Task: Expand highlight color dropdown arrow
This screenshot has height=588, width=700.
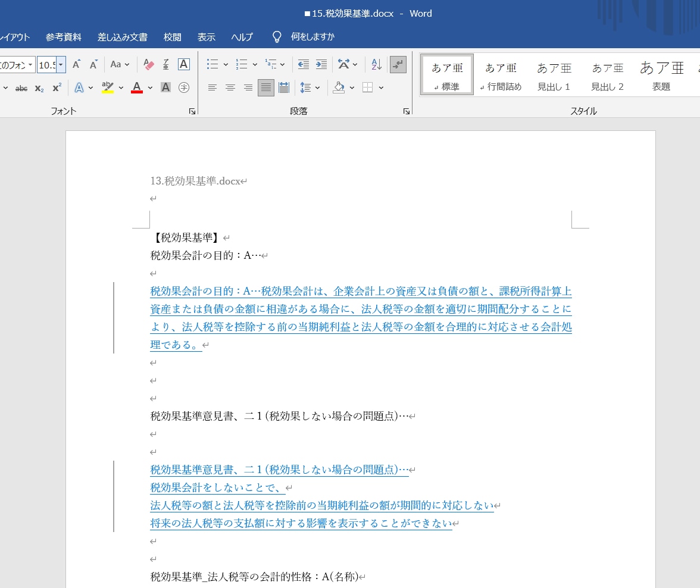Action: pos(121,88)
